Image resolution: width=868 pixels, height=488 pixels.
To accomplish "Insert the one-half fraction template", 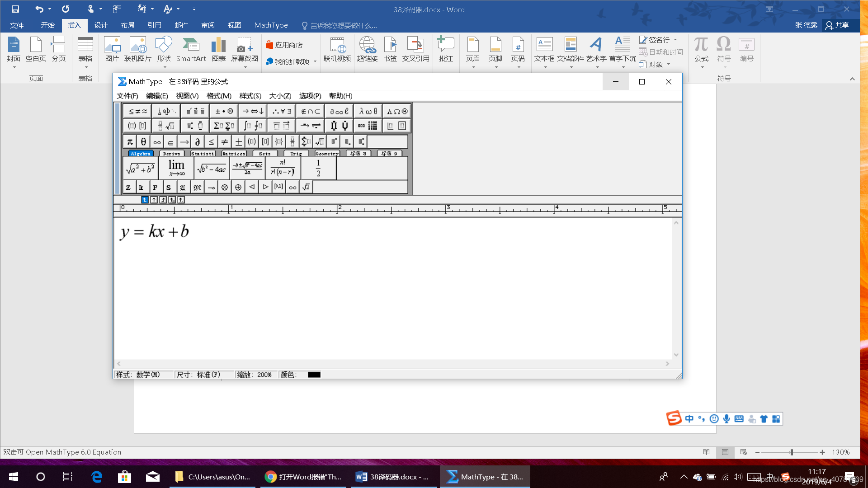I will pos(318,168).
